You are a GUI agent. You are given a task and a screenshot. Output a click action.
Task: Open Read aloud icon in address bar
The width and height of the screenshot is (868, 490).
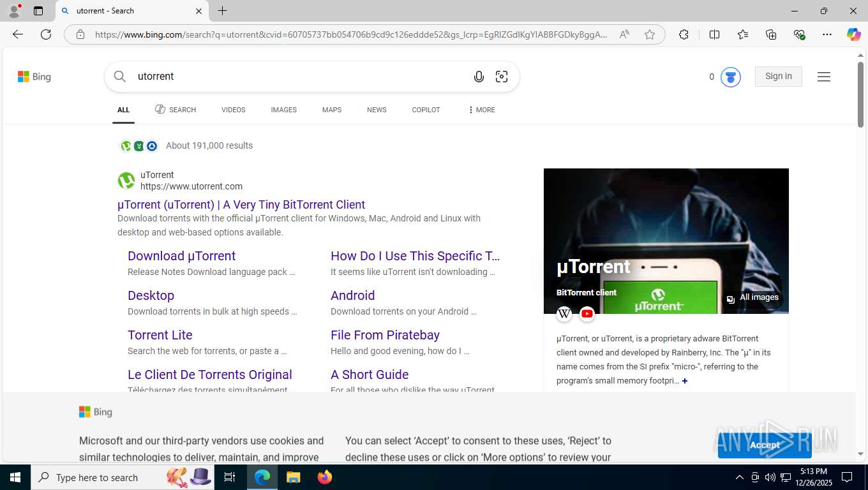624,34
